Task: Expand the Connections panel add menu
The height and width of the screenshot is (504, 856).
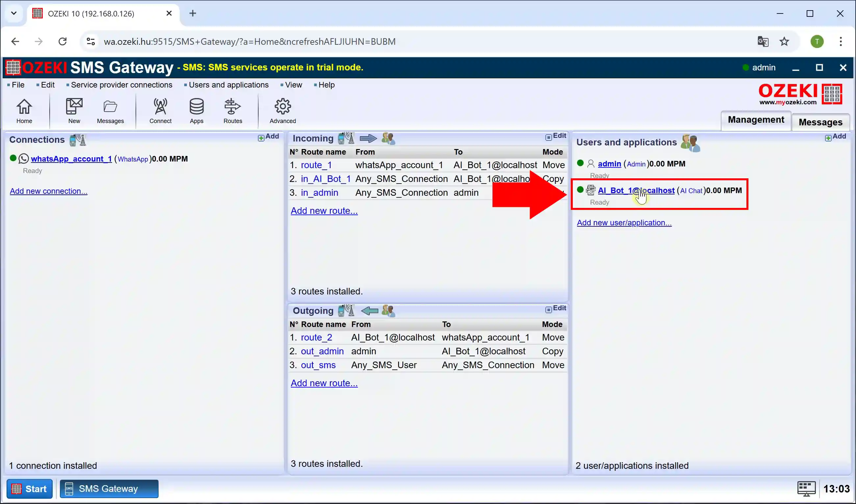Action: click(269, 137)
